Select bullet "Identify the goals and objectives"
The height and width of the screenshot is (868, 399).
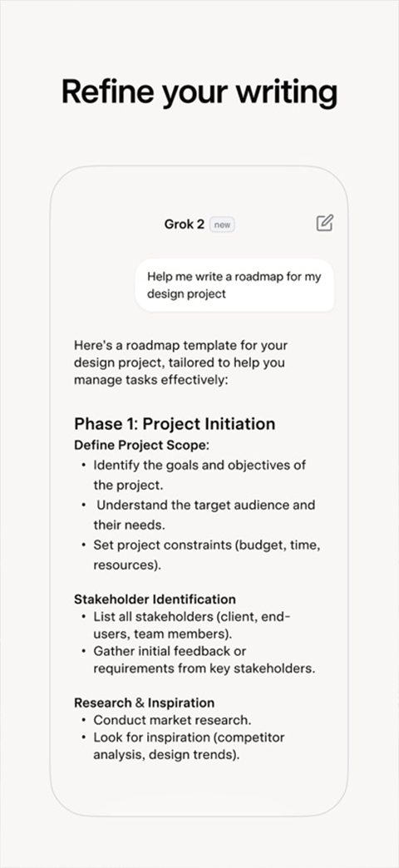[194, 475]
